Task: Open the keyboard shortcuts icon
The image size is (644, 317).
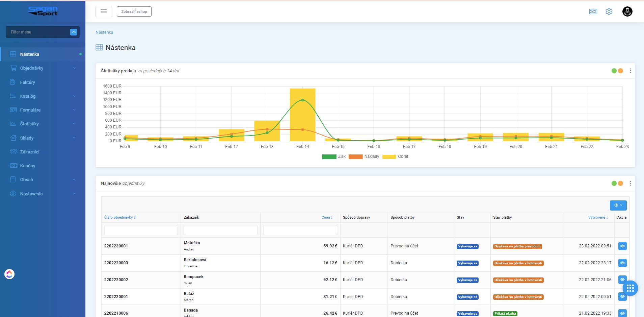Action: click(x=593, y=11)
